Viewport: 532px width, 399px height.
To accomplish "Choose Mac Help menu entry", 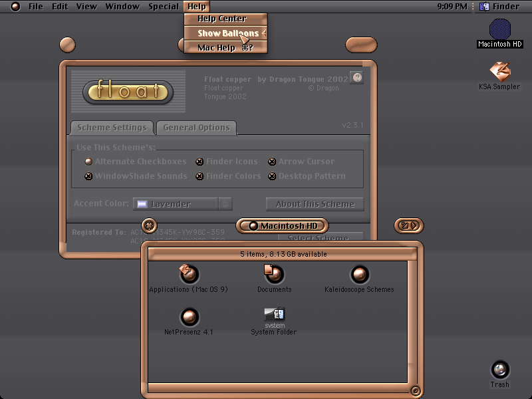I will (x=225, y=47).
